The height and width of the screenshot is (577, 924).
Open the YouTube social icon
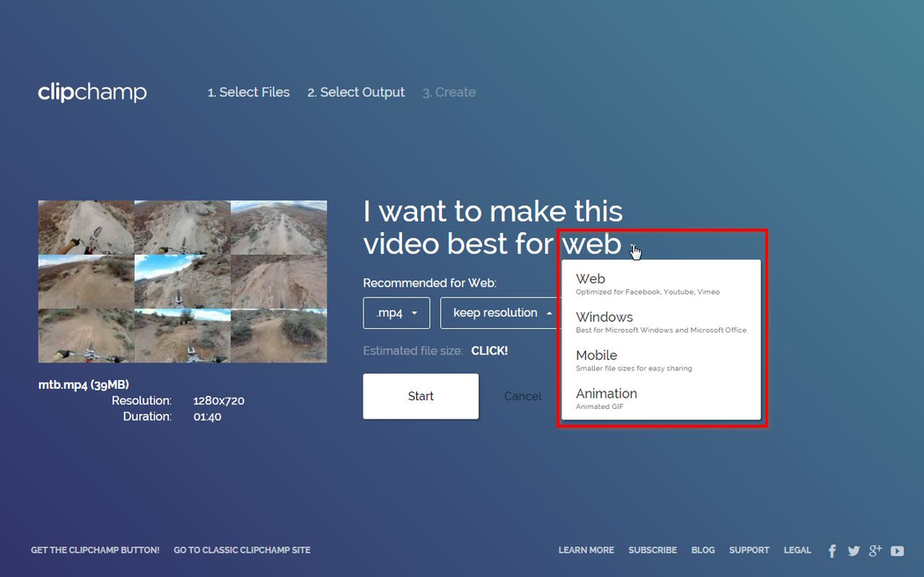897,551
